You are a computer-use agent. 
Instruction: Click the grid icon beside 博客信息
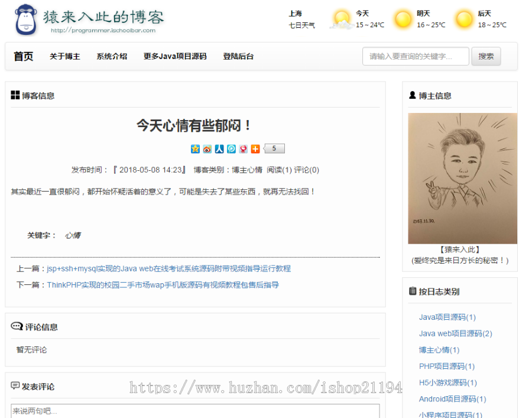coord(16,95)
